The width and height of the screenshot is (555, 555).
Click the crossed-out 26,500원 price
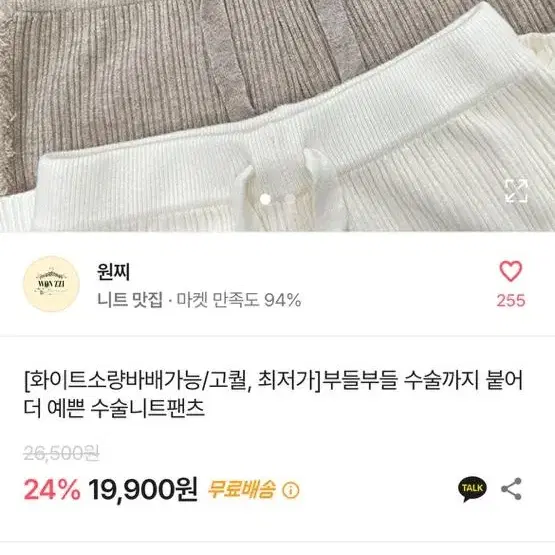(62, 453)
